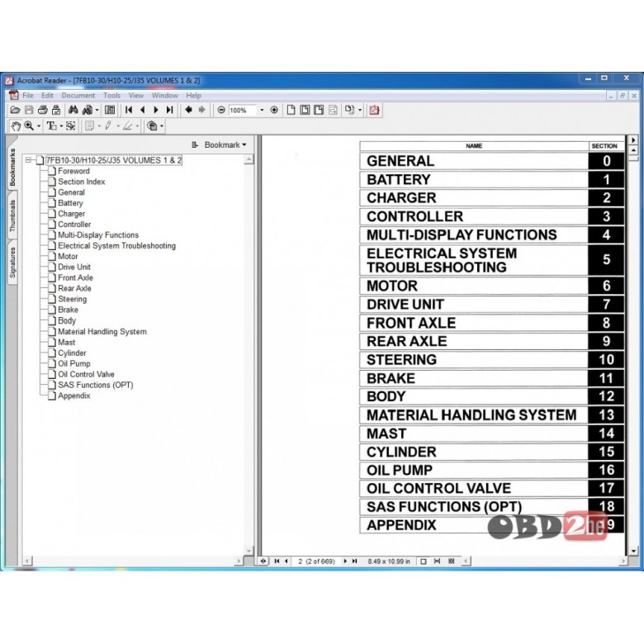
Task: Open the Text Select tool dropdown arrow
Action: (x=61, y=126)
